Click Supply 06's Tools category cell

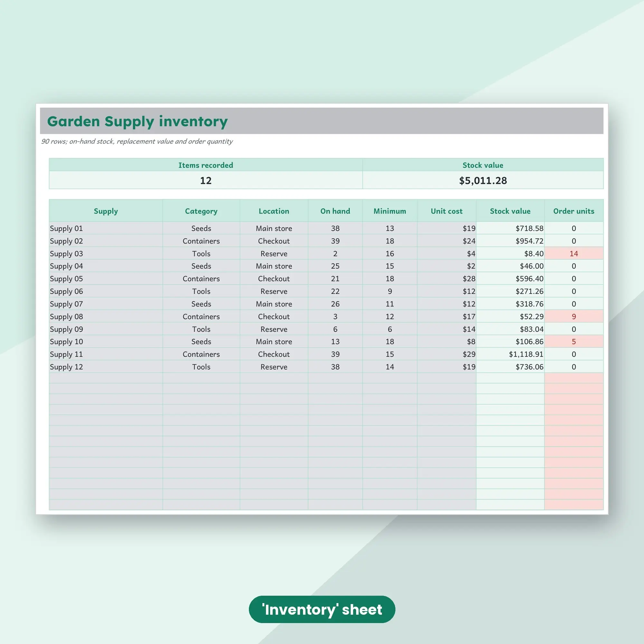(x=201, y=291)
